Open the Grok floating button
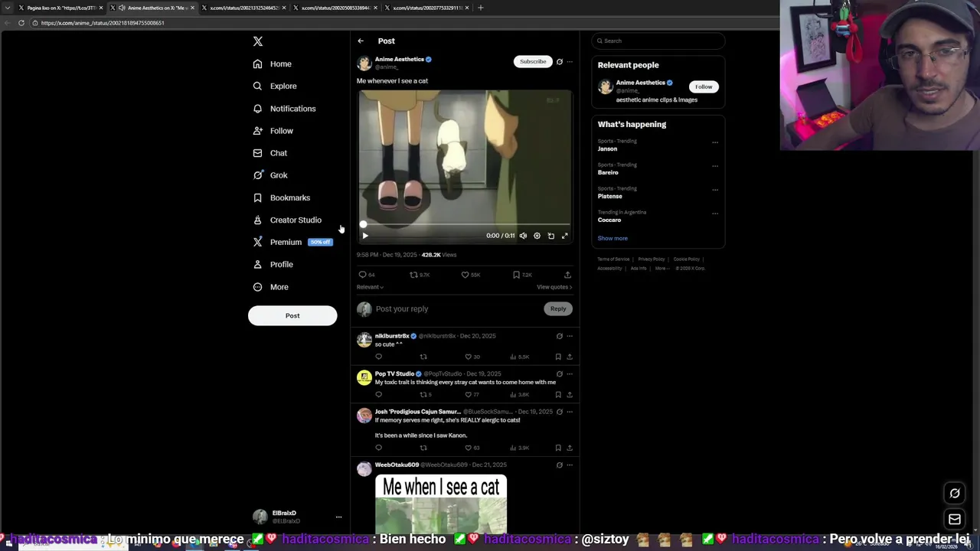The width and height of the screenshot is (980, 551). pos(955,494)
